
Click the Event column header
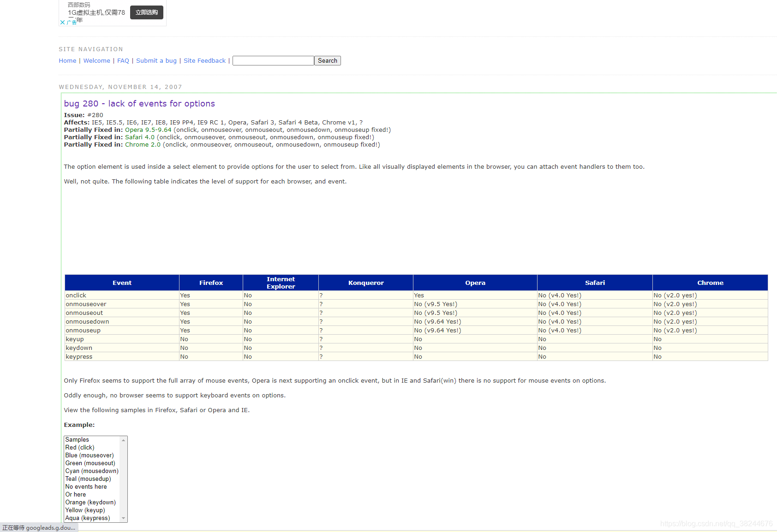pyautogui.click(x=122, y=283)
